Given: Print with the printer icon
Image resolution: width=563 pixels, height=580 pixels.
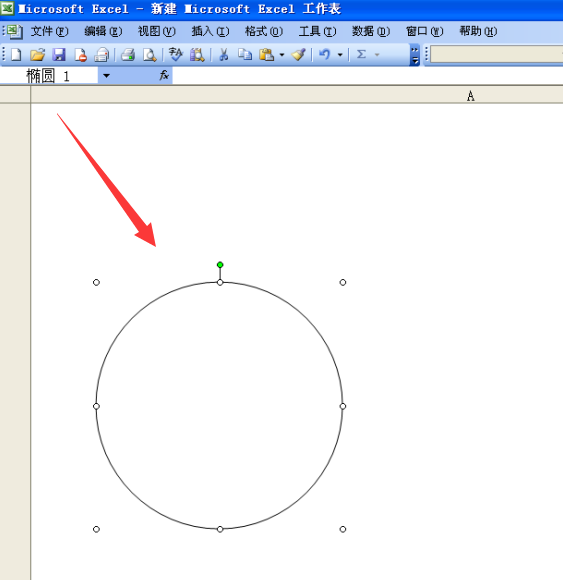Looking at the screenshot, I should tap(128, 55).
